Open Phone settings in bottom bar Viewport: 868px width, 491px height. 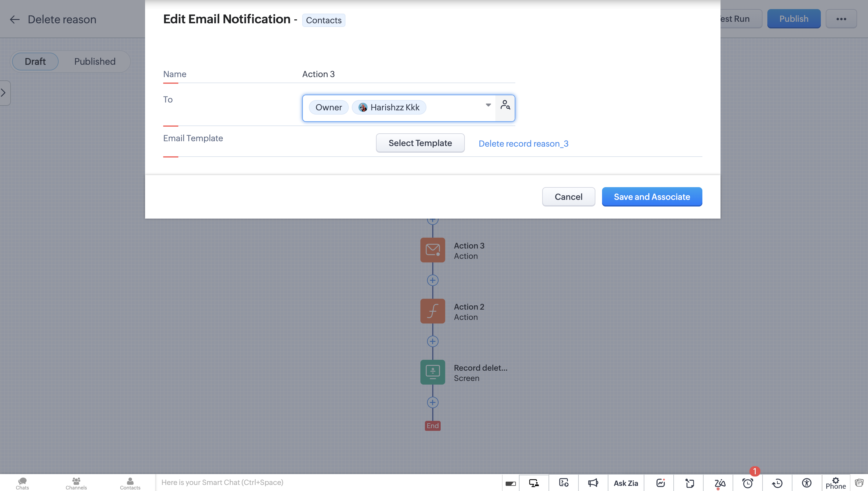click(836, 483)
